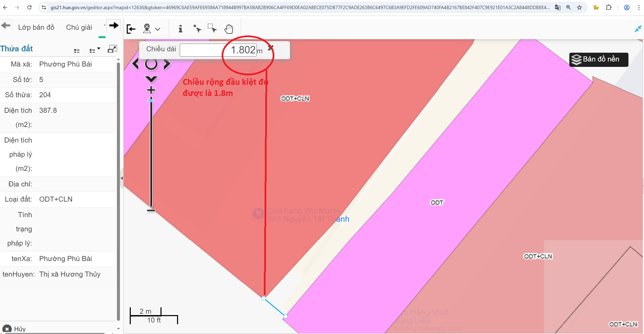Close the Chiều dài measurement box
The width and height of the screenshot is (644, 334).
coord(270,48)
